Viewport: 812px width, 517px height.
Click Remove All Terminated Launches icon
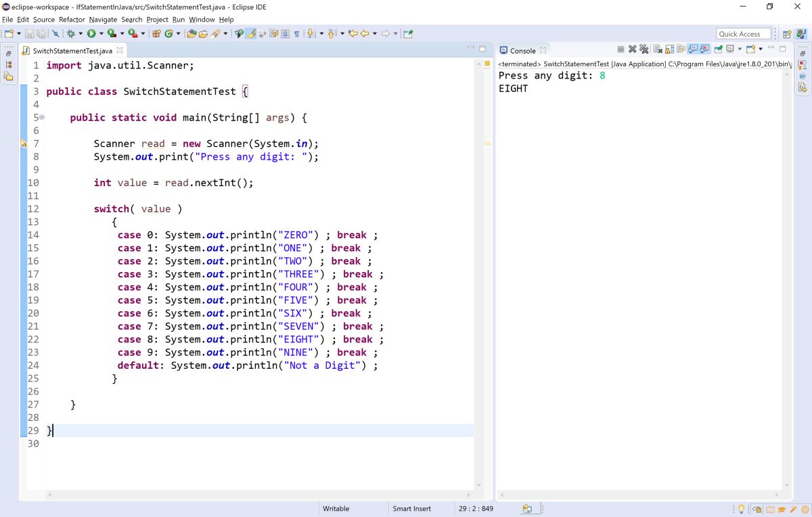pyautogui.click(x=644, y=49)
